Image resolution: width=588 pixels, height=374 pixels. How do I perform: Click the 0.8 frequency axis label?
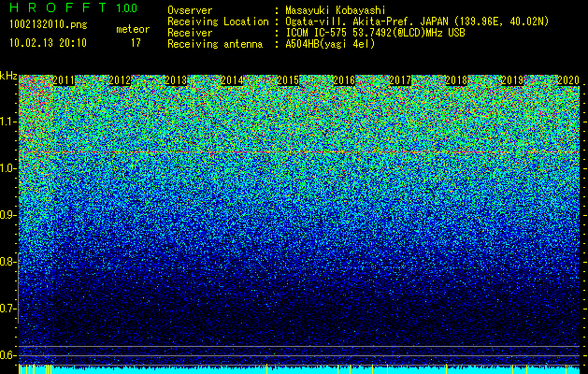point(7,262)
